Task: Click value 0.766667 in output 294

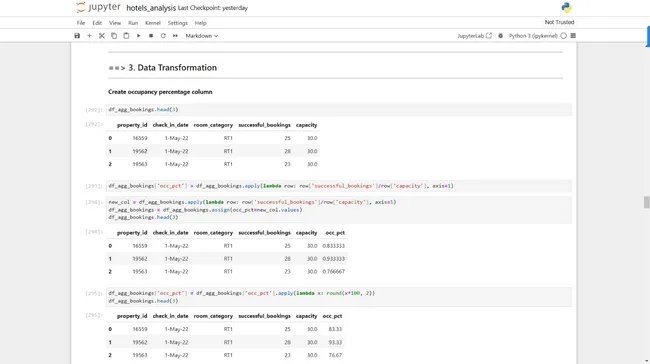Action: 333,272
